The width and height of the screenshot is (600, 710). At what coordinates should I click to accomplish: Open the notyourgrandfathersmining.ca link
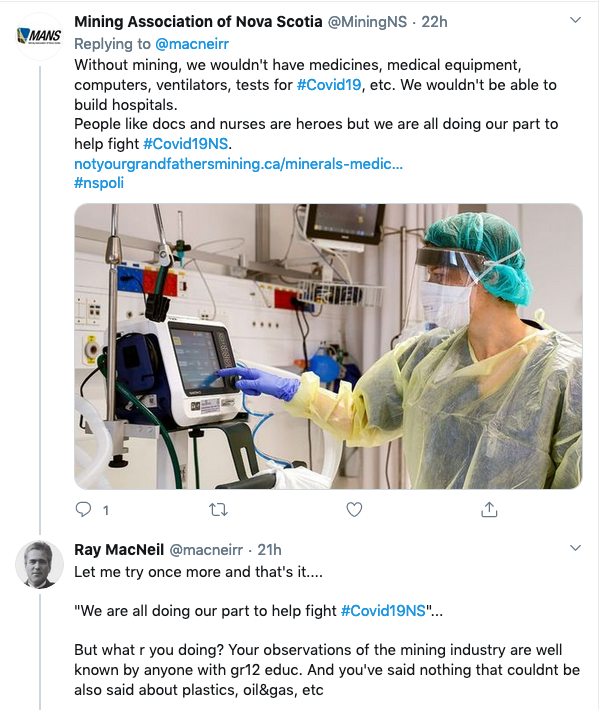coord(238,163)
